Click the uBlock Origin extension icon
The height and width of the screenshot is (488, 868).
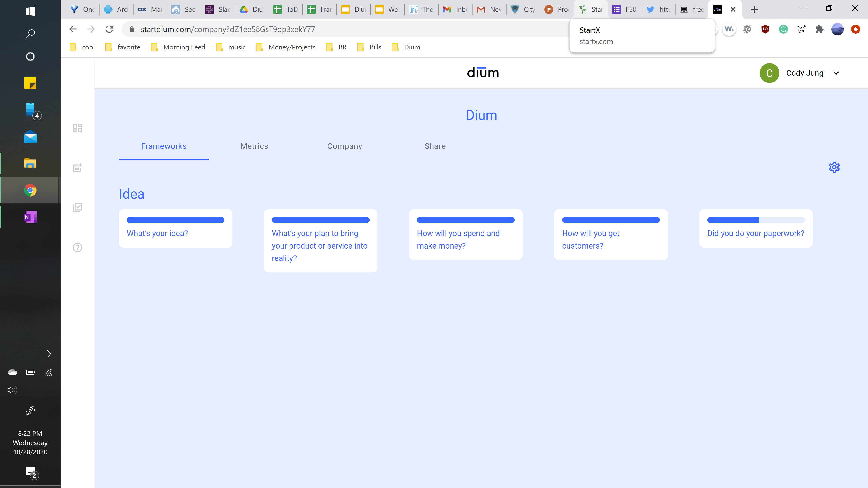pyautogui.click(x=765, y=29)
